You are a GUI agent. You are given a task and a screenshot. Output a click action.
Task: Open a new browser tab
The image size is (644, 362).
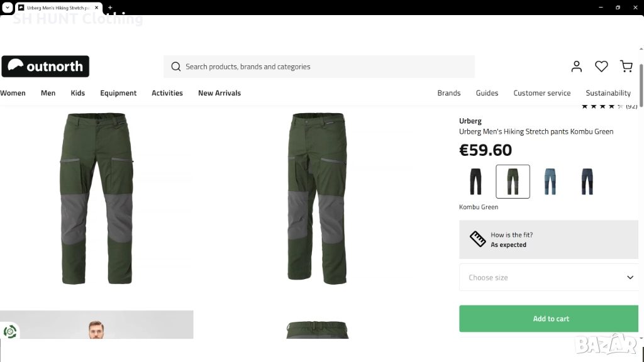pos(110,8)
